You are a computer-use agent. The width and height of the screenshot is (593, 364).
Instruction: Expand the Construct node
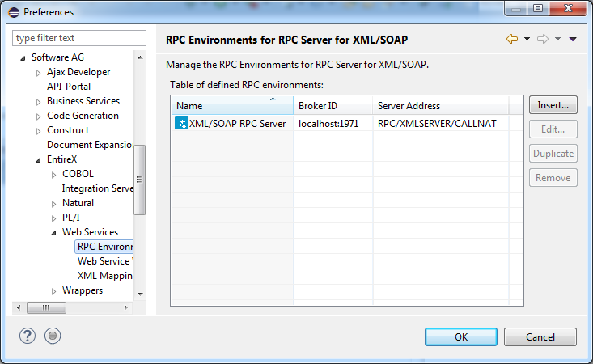click(x=38, y=131)
